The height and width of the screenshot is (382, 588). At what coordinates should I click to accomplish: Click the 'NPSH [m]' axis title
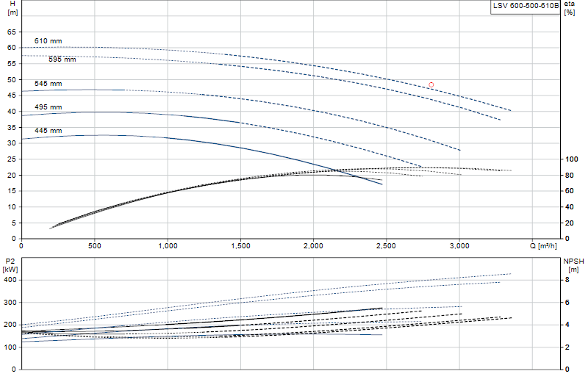(573, 265)
